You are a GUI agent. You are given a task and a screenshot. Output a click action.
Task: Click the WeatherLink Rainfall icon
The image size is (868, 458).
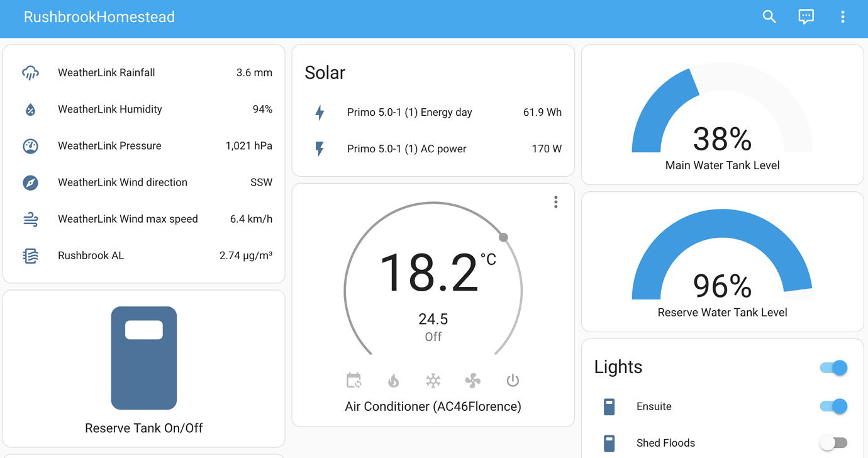(30, 72)
